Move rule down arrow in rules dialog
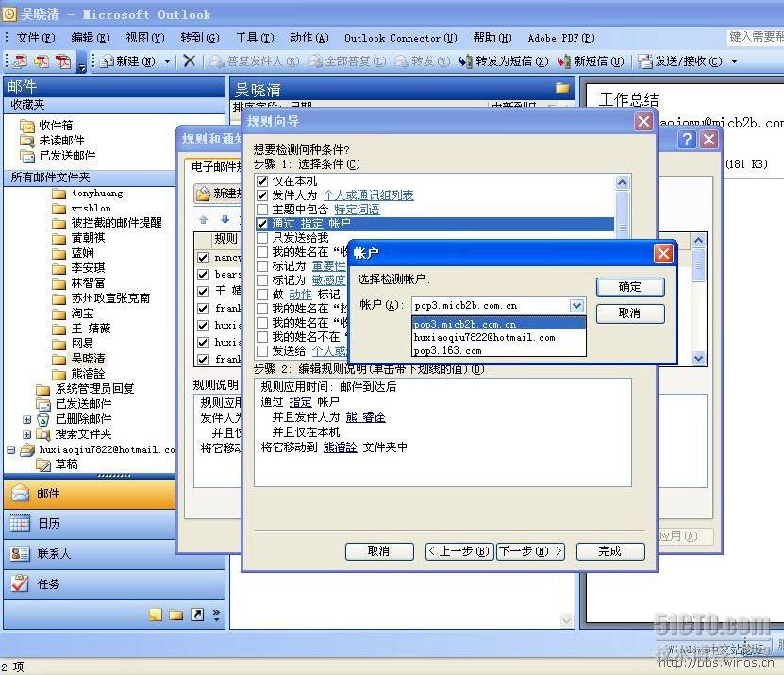 (225, 219)
